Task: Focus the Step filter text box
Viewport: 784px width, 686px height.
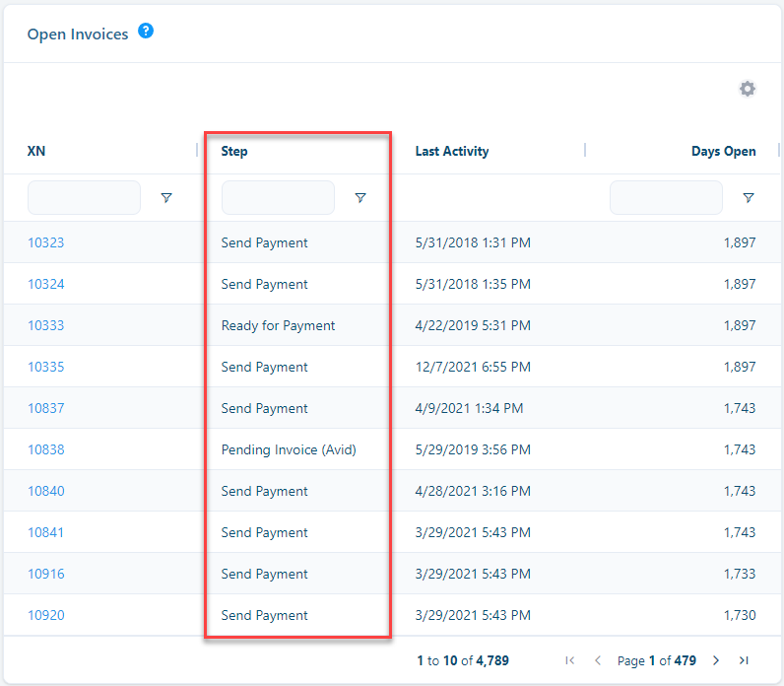Action: tap(278, 198)
